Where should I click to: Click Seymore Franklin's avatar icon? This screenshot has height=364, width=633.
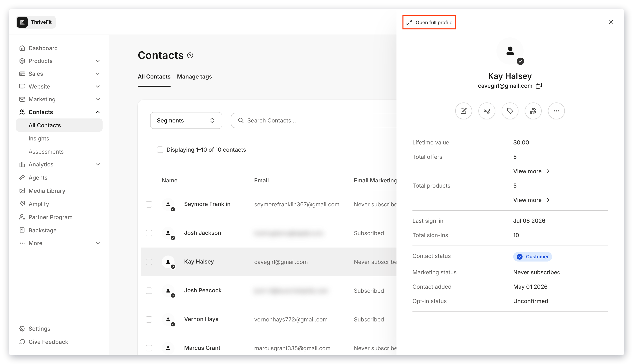click(x=168, y=205)
